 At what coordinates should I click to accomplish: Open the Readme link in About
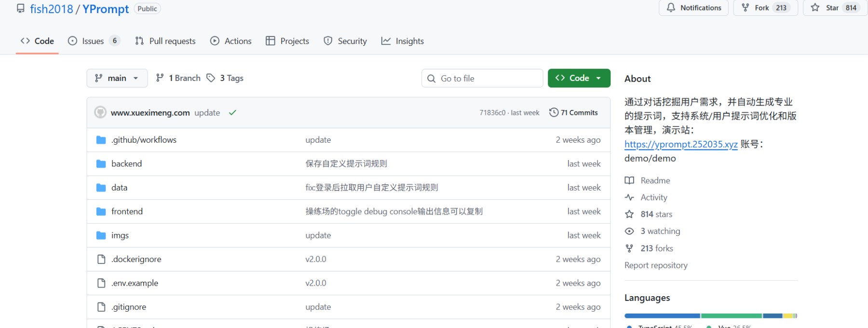(655, 180)
